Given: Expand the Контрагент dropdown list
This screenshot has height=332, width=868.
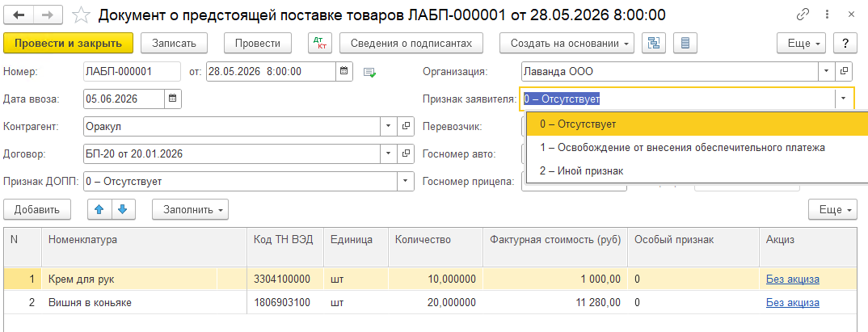Looking at the screenshot, I should [388, 126].
